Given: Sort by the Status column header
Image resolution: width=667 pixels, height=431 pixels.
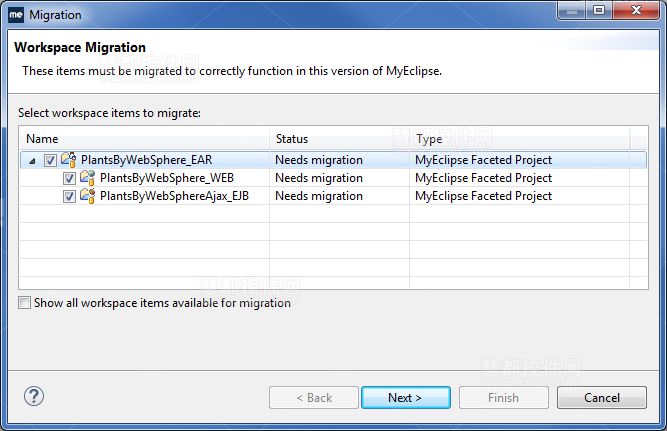Looking at the screenshot, I should (340, 139).
